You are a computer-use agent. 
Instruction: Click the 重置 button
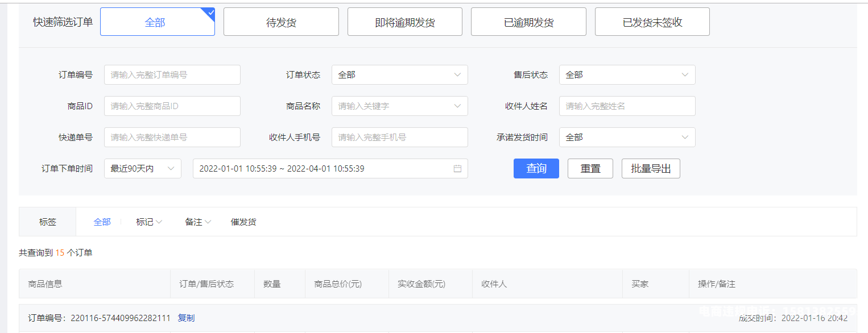point(590,169)
